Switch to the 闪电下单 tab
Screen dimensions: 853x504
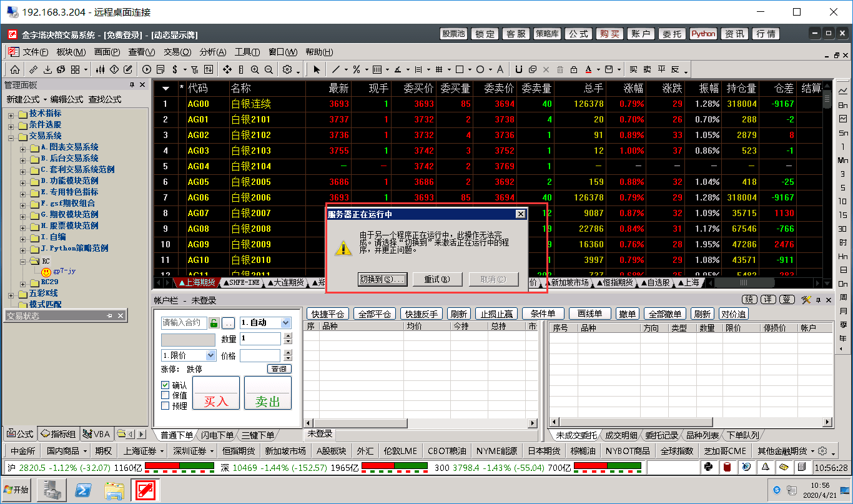pyautogui.click(x=218, y=435)
